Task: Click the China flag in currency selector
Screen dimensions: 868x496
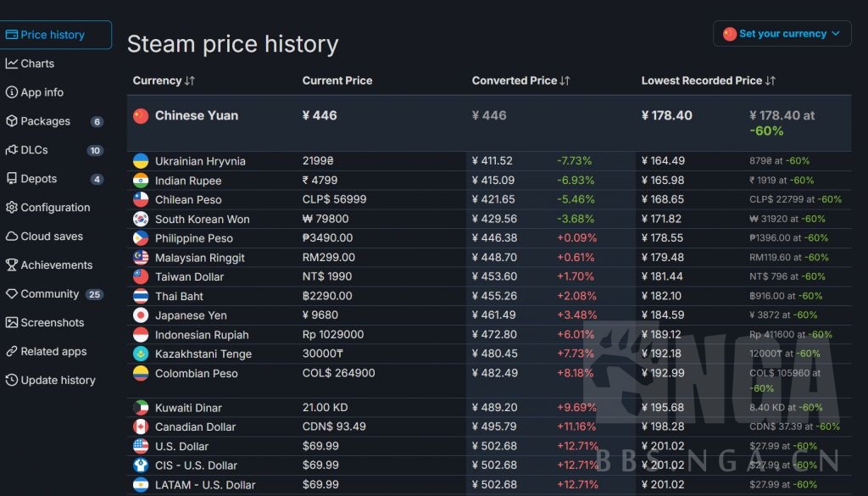Action: click(x=730, y=34)
